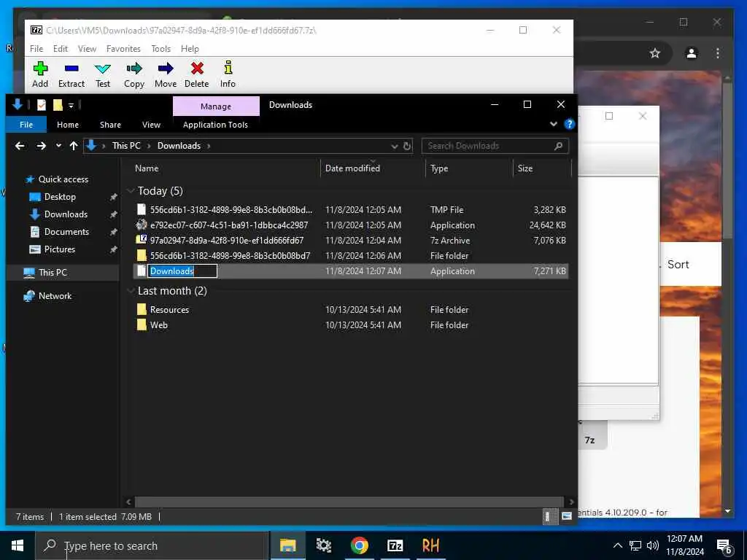Click the red Delete icon in 7-Zip
747x560 pixels.
point(197,69)
